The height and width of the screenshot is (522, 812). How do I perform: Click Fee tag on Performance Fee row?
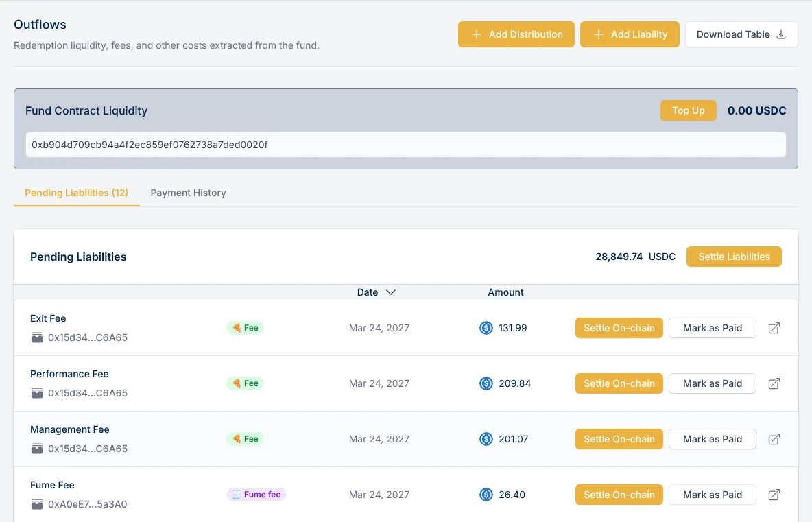(x=245, y=383)
